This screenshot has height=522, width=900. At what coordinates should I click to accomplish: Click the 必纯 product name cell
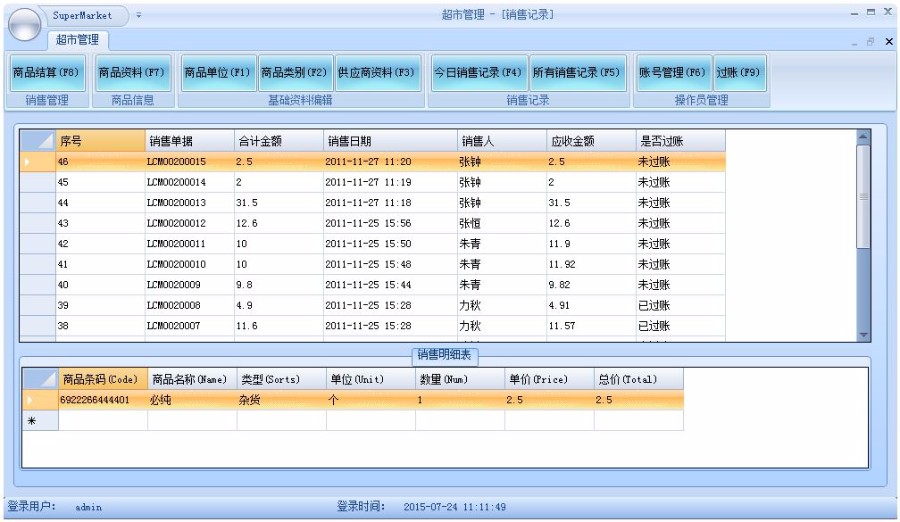(x=192, y=400)
